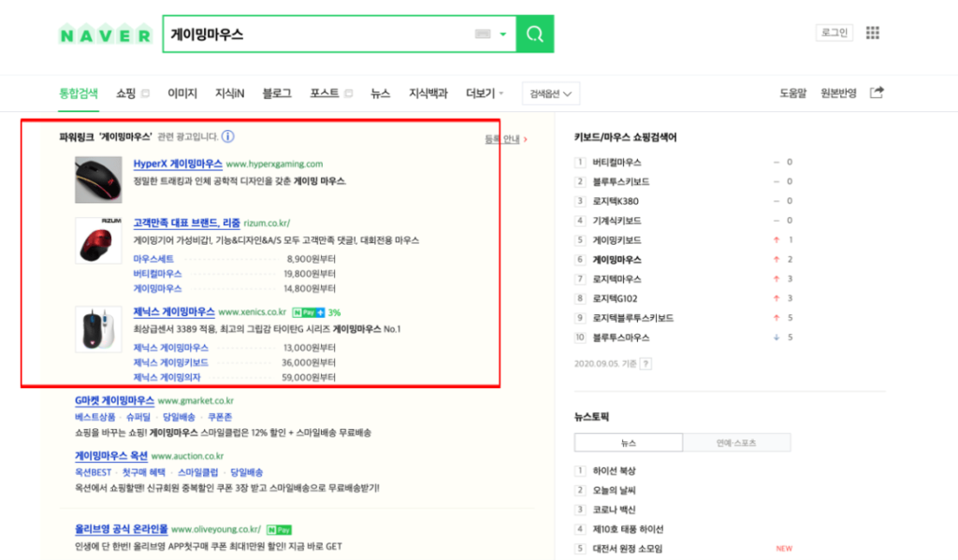Open the G마켓 게이밍마우스 link
The height and width of the screenshot is (560, 958).
pos(114,401)
